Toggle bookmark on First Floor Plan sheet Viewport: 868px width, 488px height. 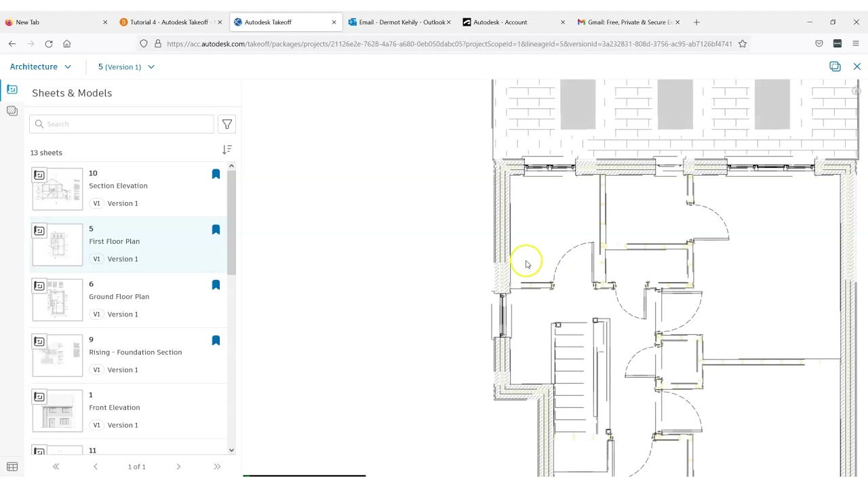[x=216, y=230]
